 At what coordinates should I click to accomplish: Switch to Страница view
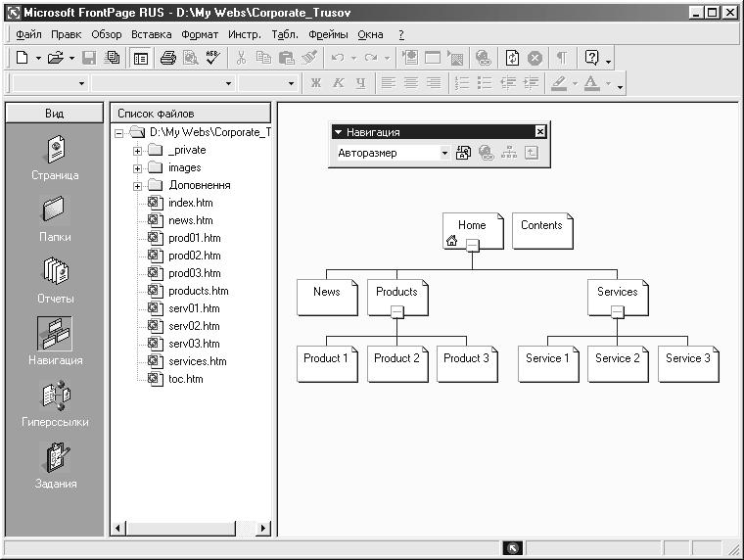coord(55,158)
